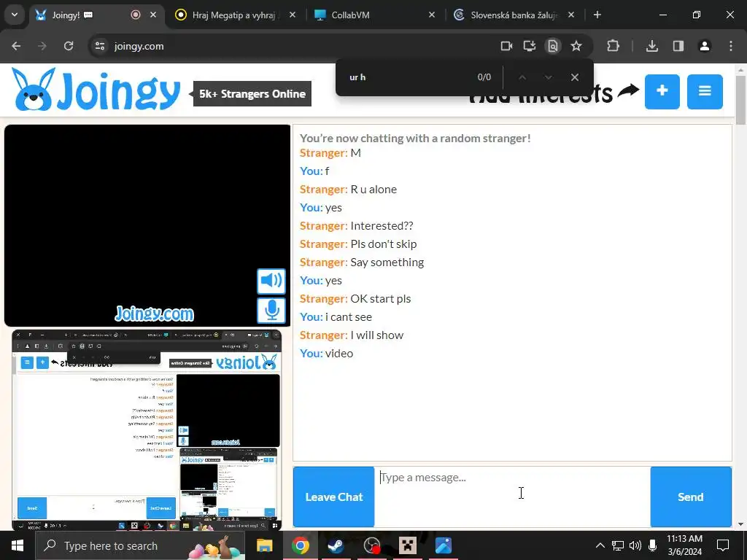Expand the tab search dropdown
Image resolution: width=747 pixels, height=560 pixels.
coord(15,15)
